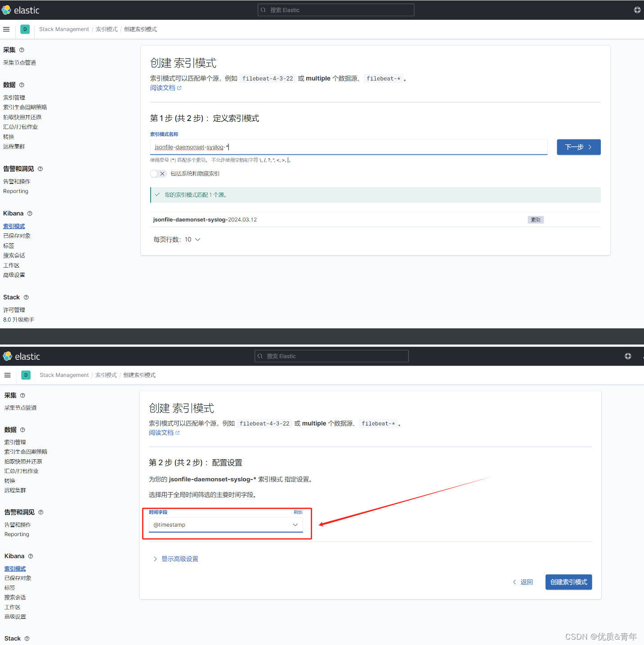Open 8.0 升级助手 in top sidebar
This screenshot has height=645, width=644.
(19, 320)
